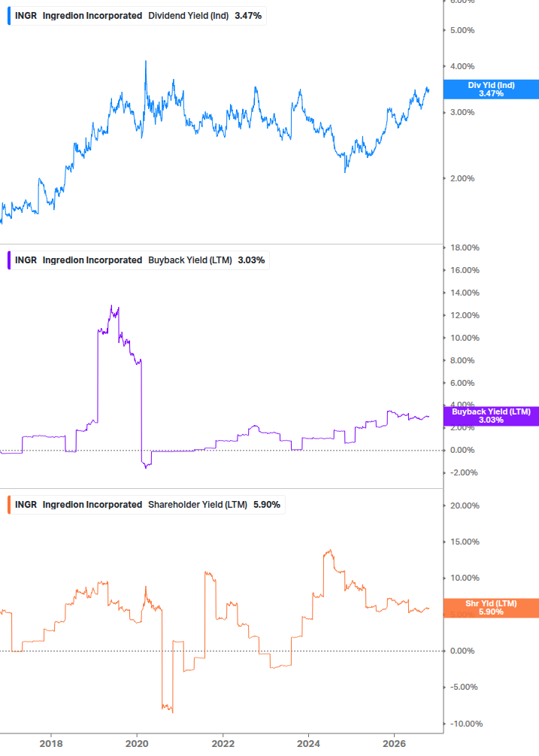The image size is (539, 756).
Task: Click the 3.47% value in the Dividend Yield legend
Action: coord(248,16)
